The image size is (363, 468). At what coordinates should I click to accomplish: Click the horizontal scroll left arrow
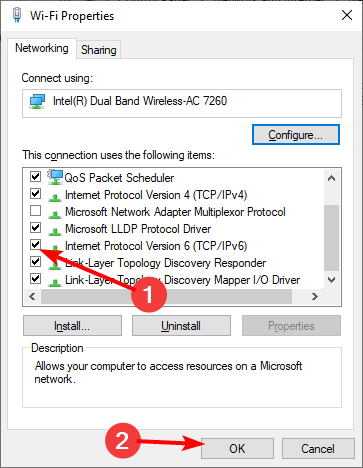point(32,296)
